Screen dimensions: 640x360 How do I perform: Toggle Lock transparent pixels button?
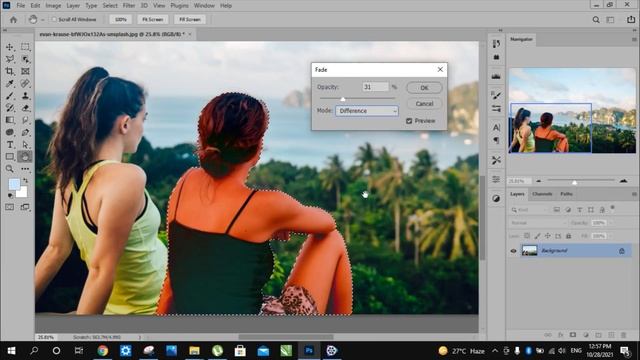527,236
